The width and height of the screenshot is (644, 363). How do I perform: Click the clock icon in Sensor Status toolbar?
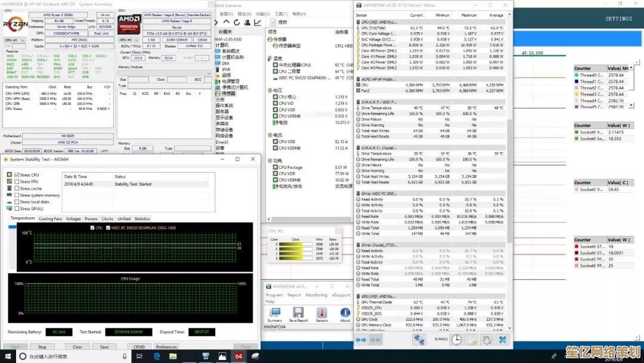pyautogui.click(x=456, y=340)
